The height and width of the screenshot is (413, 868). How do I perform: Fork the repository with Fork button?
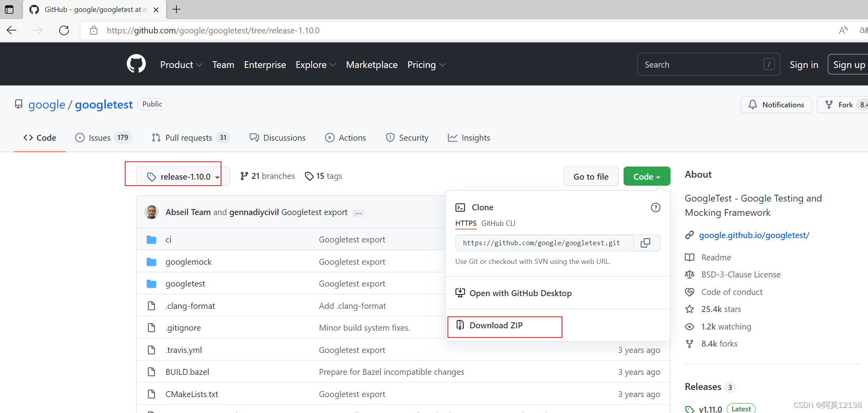842,105
